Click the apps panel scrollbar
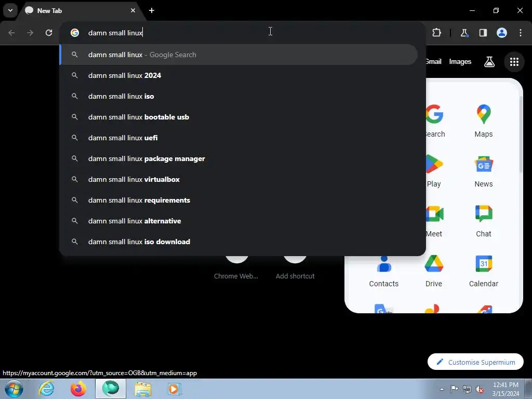Viewport: 532px width, 399px height. point(521,134)
